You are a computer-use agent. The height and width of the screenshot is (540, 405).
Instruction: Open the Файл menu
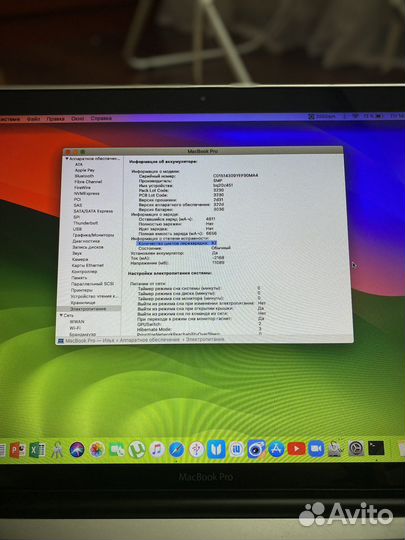(x=33, y=119)
